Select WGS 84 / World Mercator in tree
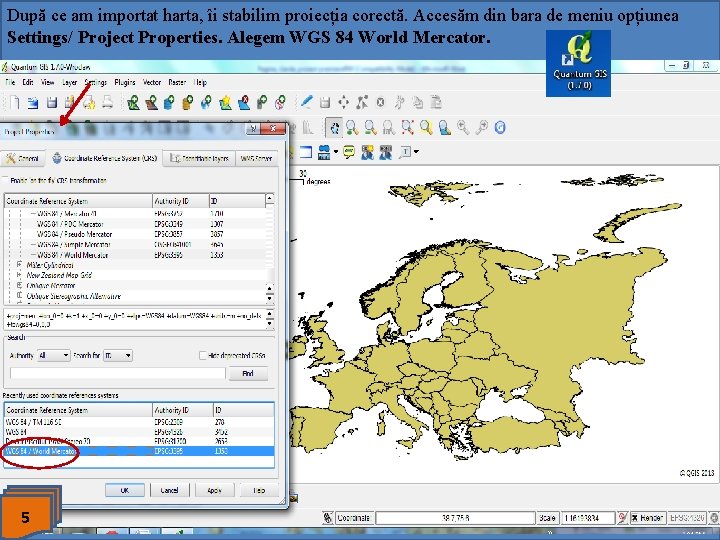 pyautogui.click(x=136, y=255)
